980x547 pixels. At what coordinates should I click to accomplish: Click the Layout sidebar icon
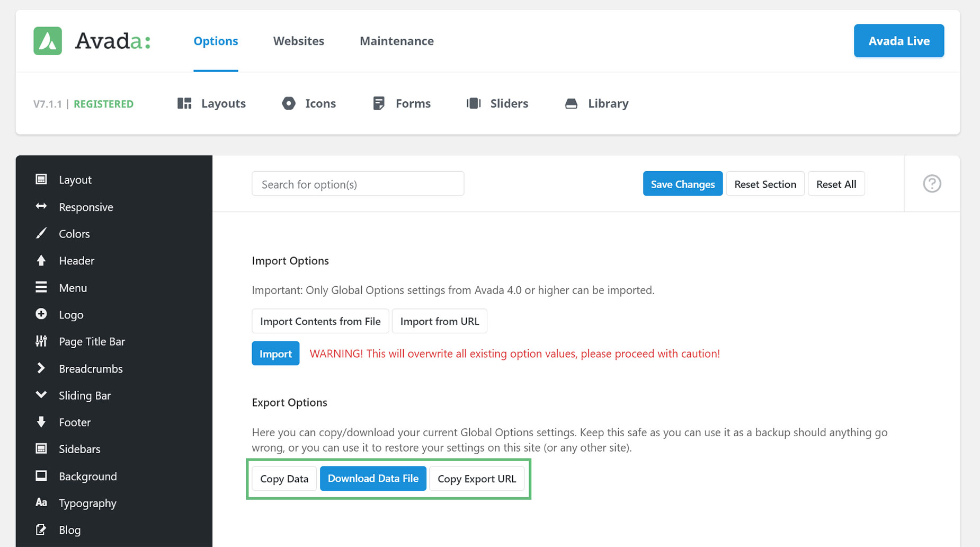41,179
